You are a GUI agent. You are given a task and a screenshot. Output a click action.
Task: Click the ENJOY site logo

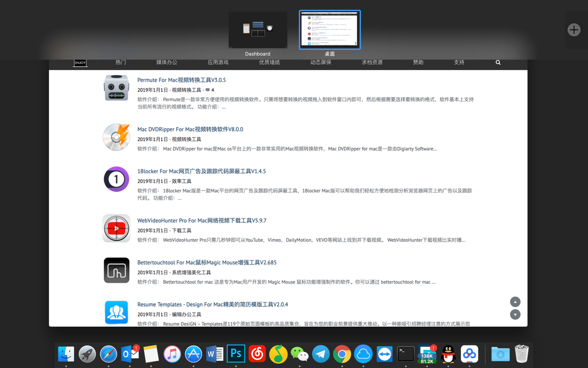80,63
